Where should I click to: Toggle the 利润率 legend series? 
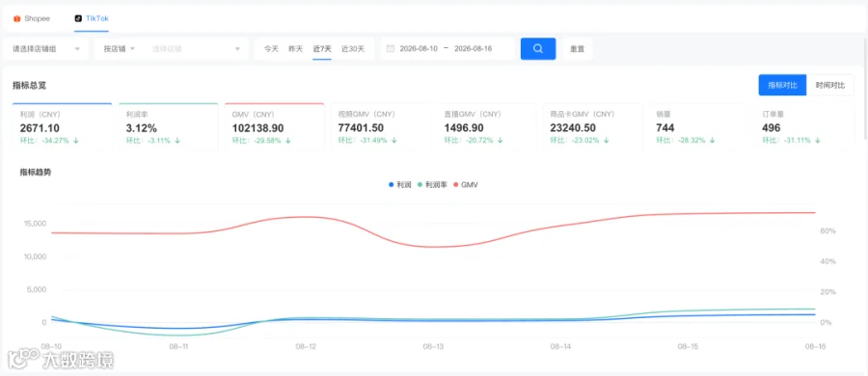(432, 185)
